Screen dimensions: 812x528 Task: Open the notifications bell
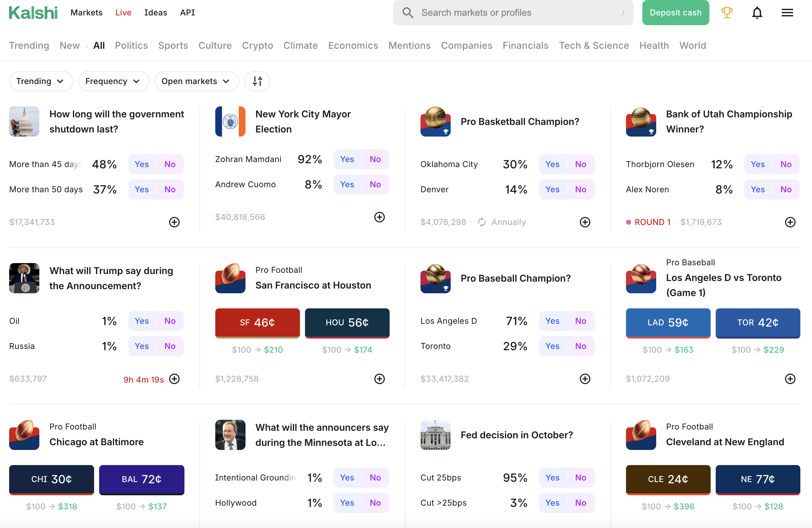(757, 13)
